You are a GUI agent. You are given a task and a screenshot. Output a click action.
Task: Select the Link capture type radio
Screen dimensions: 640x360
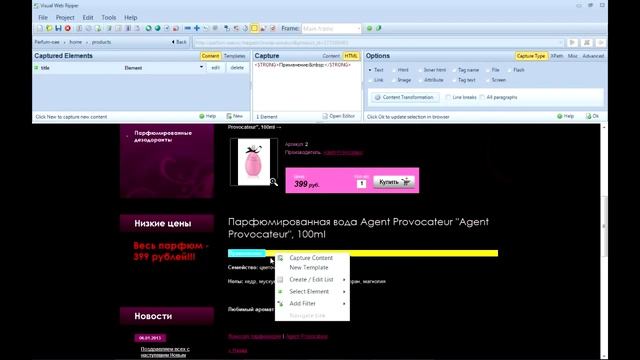click(370, 80)
